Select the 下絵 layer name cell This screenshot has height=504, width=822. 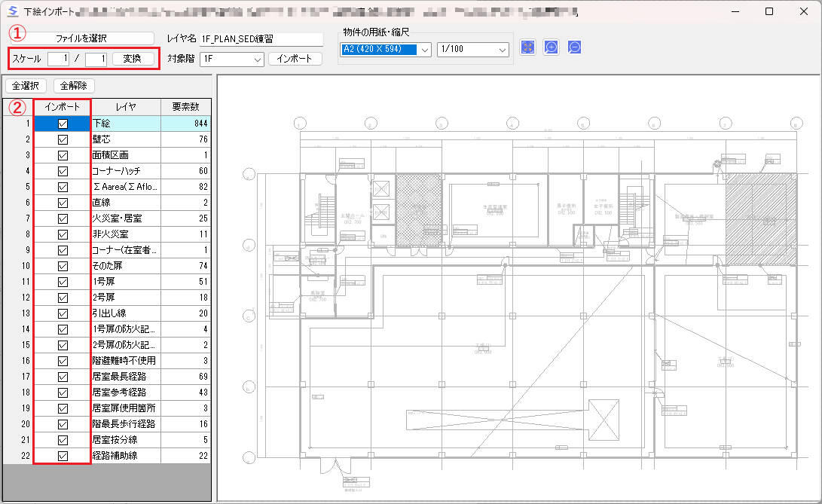[x=126, y=124]
